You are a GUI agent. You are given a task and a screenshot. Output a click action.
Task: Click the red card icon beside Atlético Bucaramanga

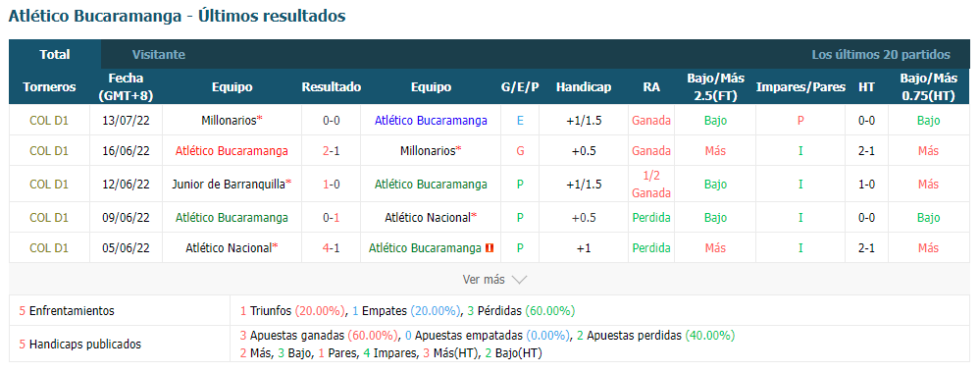pos(490,248)
